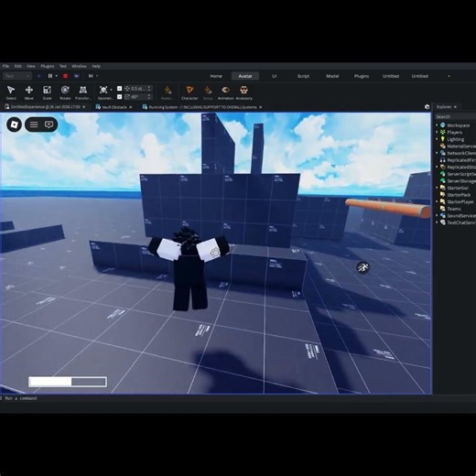
Task: Expand the StarterGui tree node
Action: (x=437, y=188)
